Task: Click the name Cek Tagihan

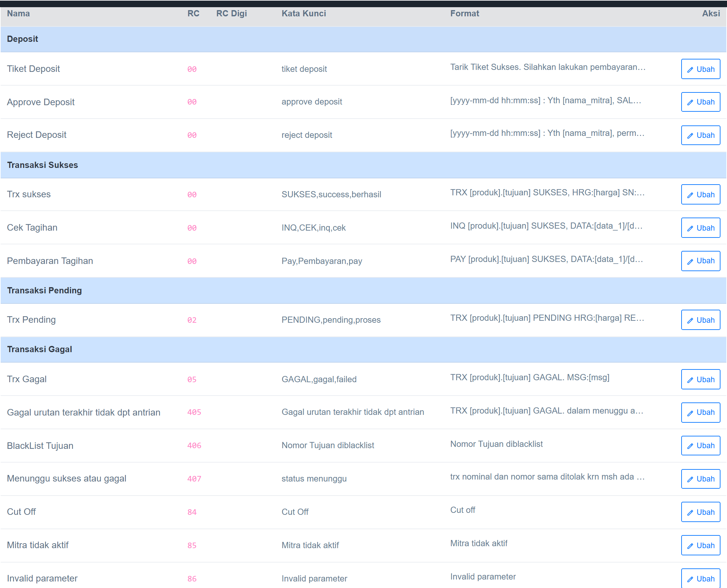Action: pos(32,228)
